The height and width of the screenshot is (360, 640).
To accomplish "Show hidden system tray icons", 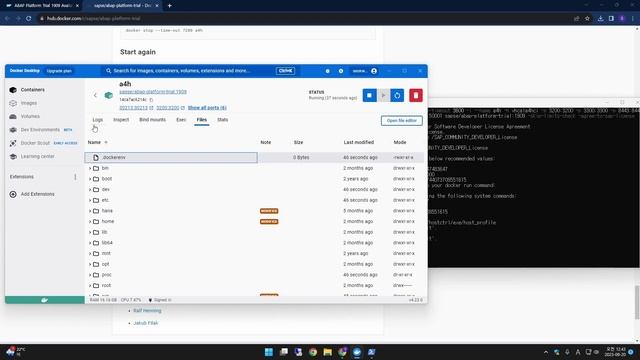I will point(546,352).
